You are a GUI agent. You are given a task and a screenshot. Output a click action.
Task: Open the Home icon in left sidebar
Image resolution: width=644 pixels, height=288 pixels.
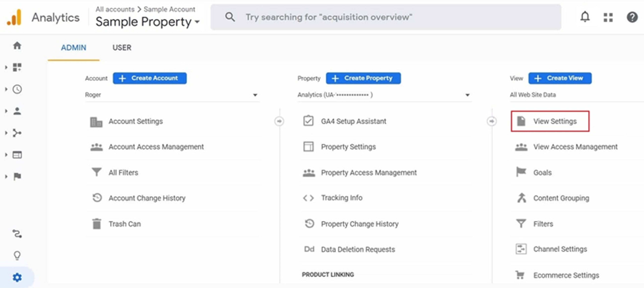coord(17,45)
